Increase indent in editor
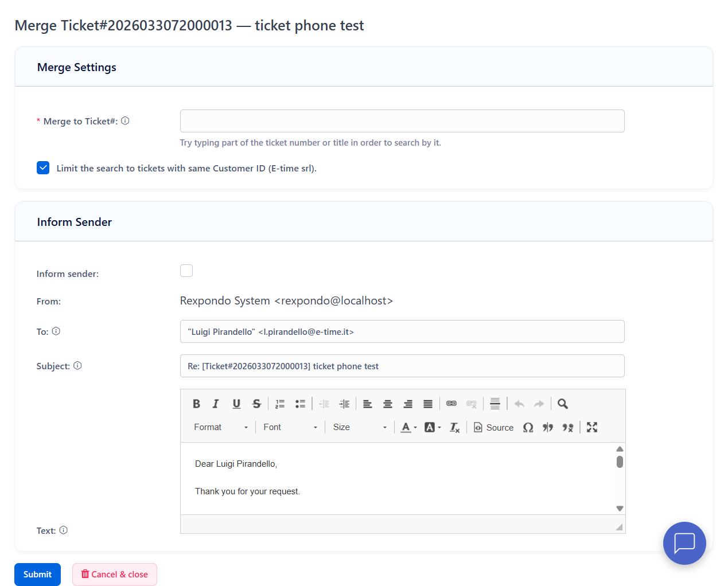 click(x=344, y=404)
